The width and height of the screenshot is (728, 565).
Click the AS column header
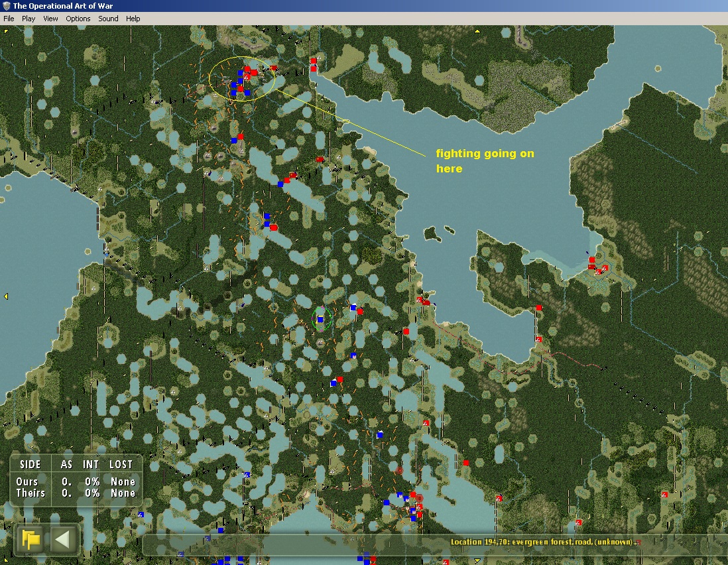[67, 465]
